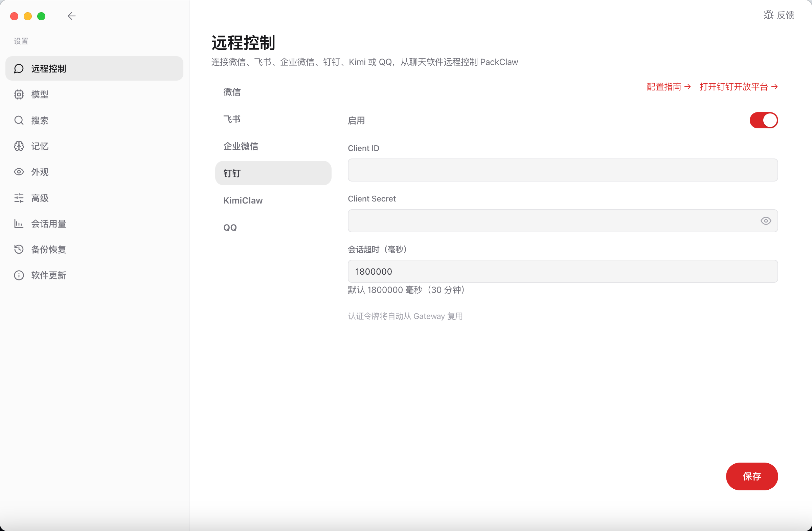Click the 反馈 button text
Screen dimensions: 812x531
[x=785, y=15]
